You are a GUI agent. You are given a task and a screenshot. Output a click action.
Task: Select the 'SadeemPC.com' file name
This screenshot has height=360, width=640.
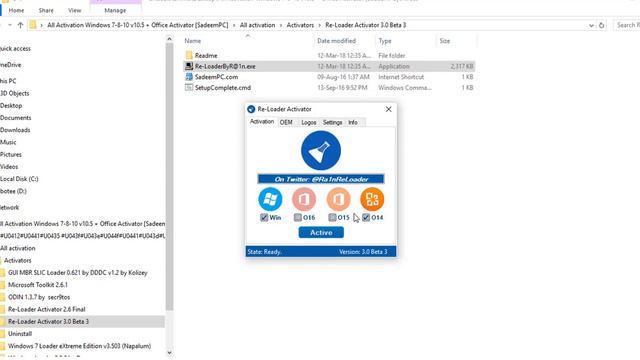[216, 77]
